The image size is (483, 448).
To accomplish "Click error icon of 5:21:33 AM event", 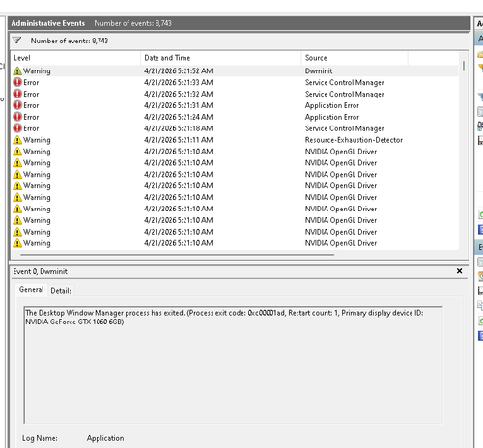I will [x=17, y=82].
